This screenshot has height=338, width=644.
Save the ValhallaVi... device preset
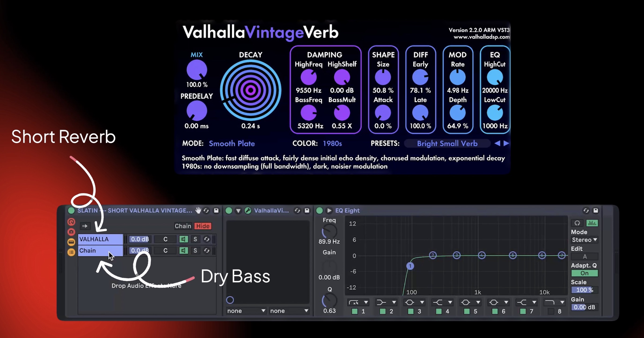tap(307, 211)
